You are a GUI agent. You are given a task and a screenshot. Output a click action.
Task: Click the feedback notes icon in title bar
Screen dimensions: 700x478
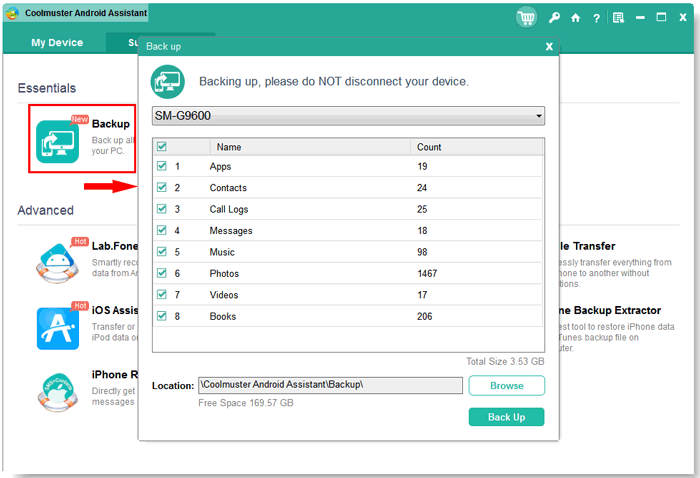click(x=618, y=18)
